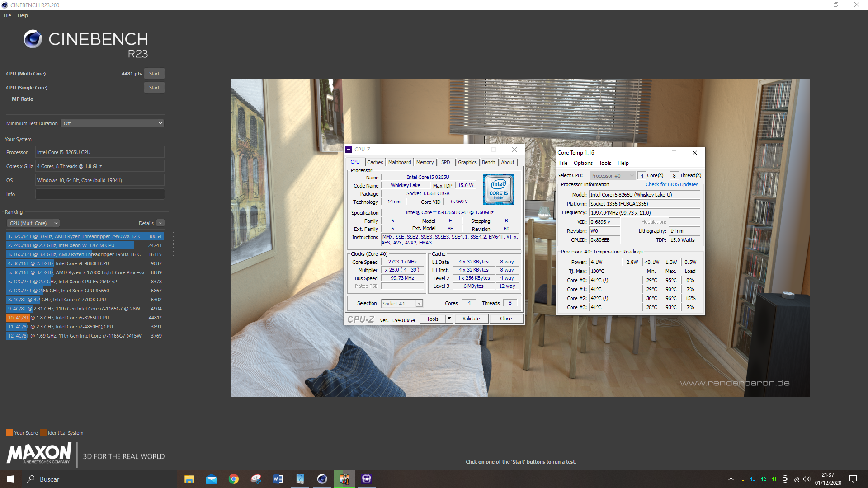Screen dimensions: 868x488
Task: Click Cinebench R23 File menu
Action: click(x=7, y=15)
